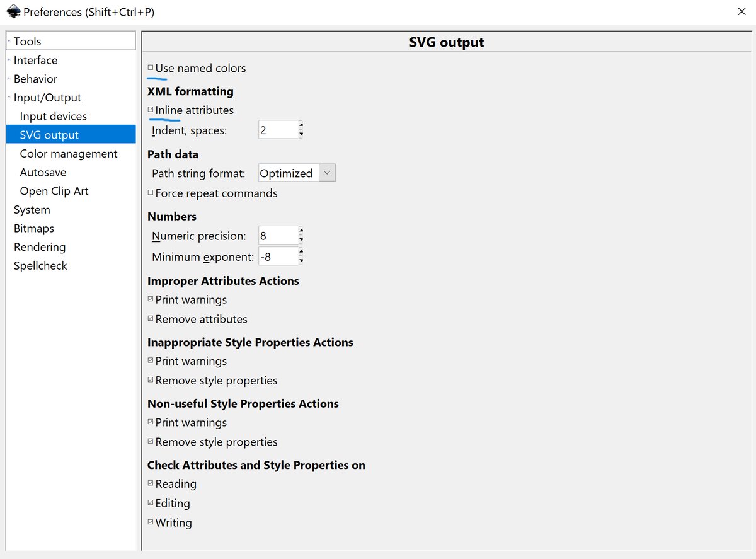This screenshot has width=756, height=559.
Task: Increase Numeric precision with the up arrow
Action: 301,231
